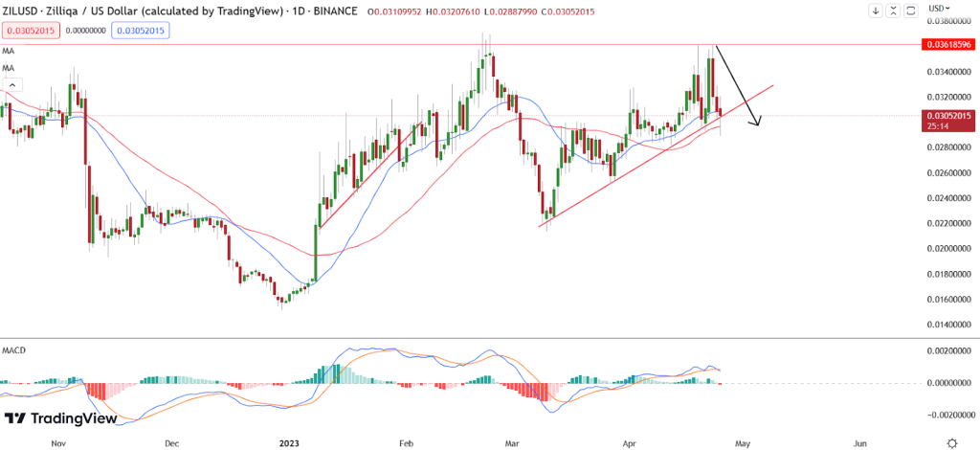980x450 pixels.
Task: Click the high value H0.03207610
Action: coord(453,11)
